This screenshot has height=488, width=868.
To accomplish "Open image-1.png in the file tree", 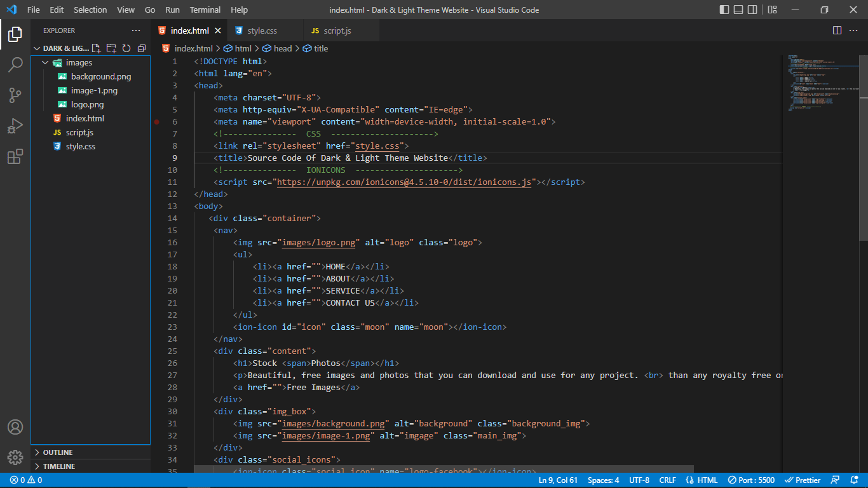I will [91, 90].
